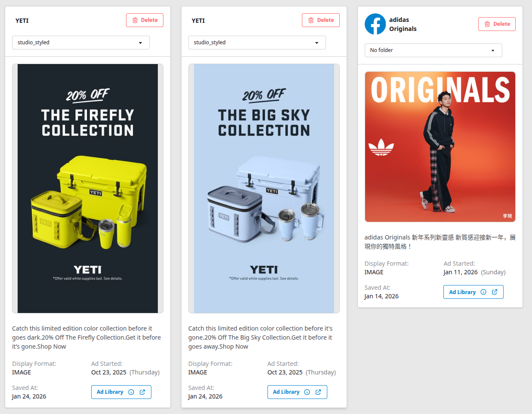
Task: Open external link icon on Big Sky card
Action: (x=318, y=392)
